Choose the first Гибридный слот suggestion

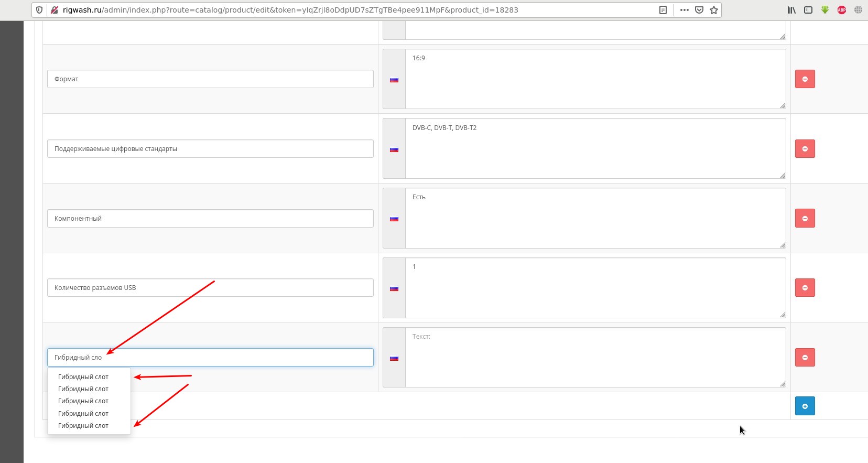point(83,377)
